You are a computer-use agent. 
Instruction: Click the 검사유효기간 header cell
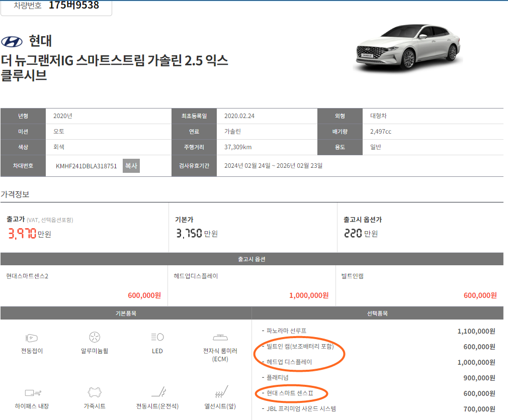pyautogui.click(x=194, y=166)
